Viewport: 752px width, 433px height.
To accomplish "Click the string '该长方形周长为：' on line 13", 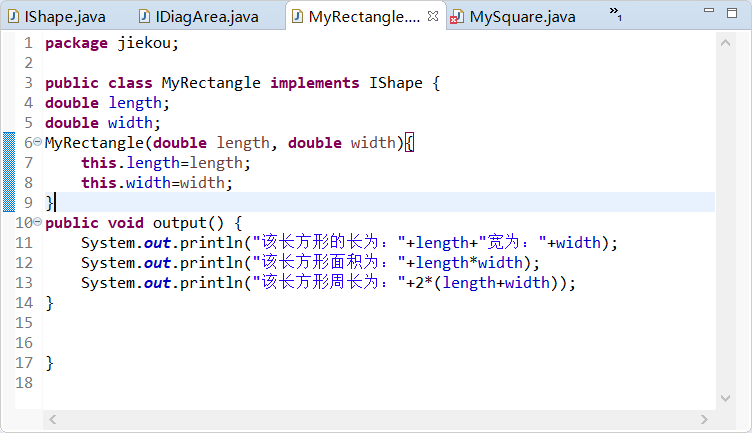I will point(329,282).
